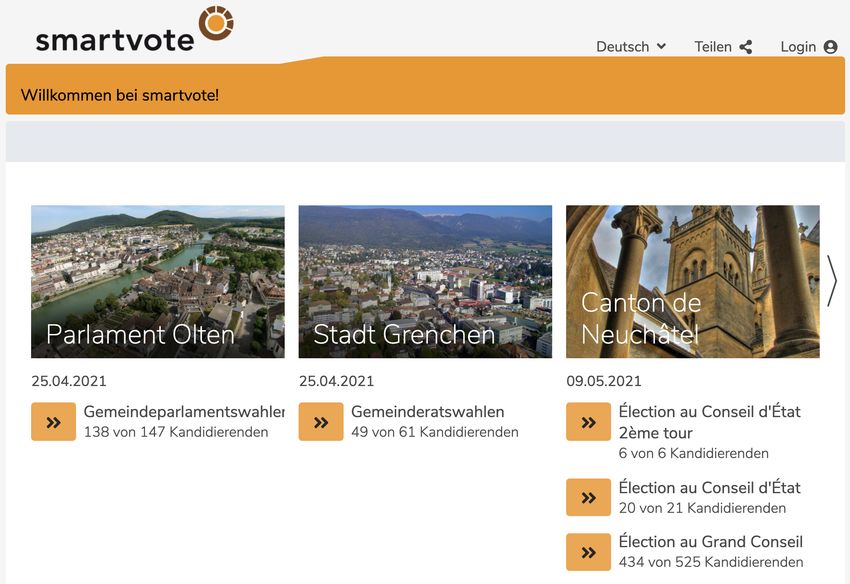This screenshot has height=584, width=850.
Task: Open Conseil d'État 2ème tour arrow button
Action: [x=588, y=422]
